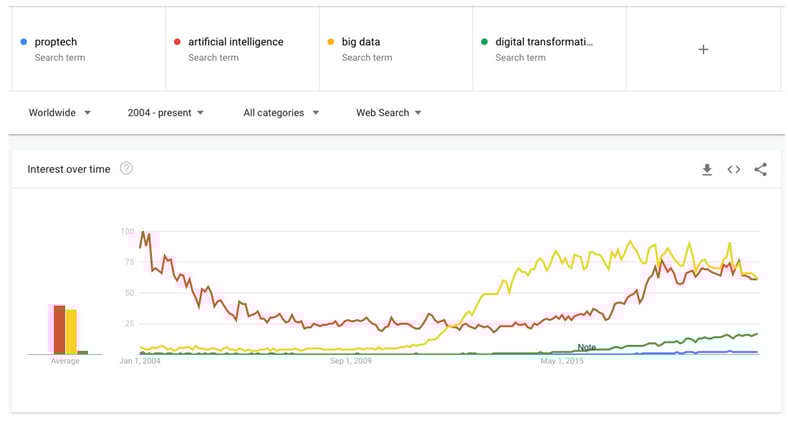Click the red artificial intelligence dot
Viewport: 788px width, 421px height.
[177, 42]
